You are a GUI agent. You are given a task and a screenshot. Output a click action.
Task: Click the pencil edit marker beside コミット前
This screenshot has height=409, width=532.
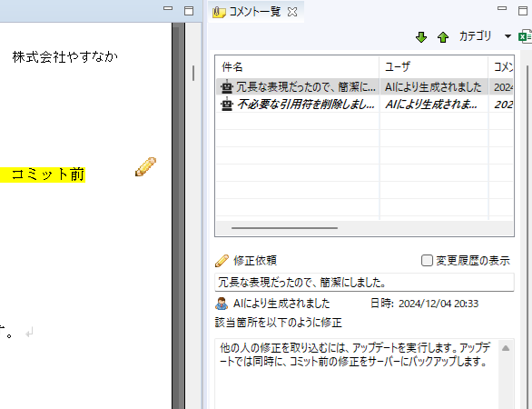(145, 167)
